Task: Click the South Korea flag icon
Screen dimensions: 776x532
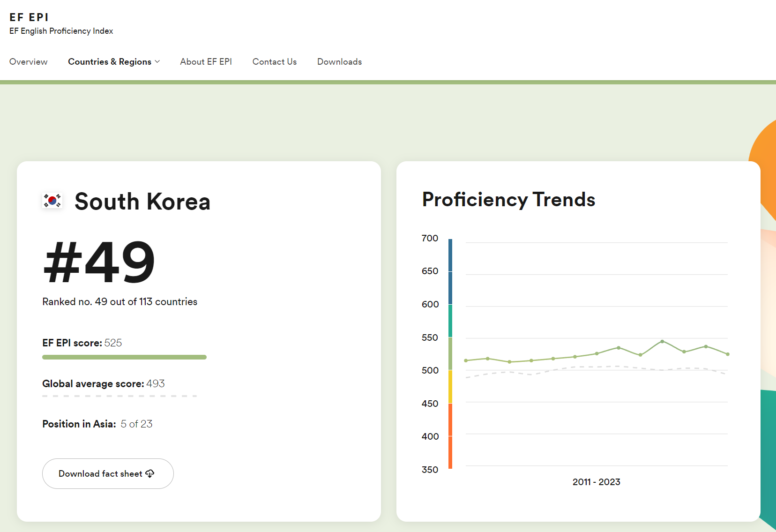Action: [52, 201]
